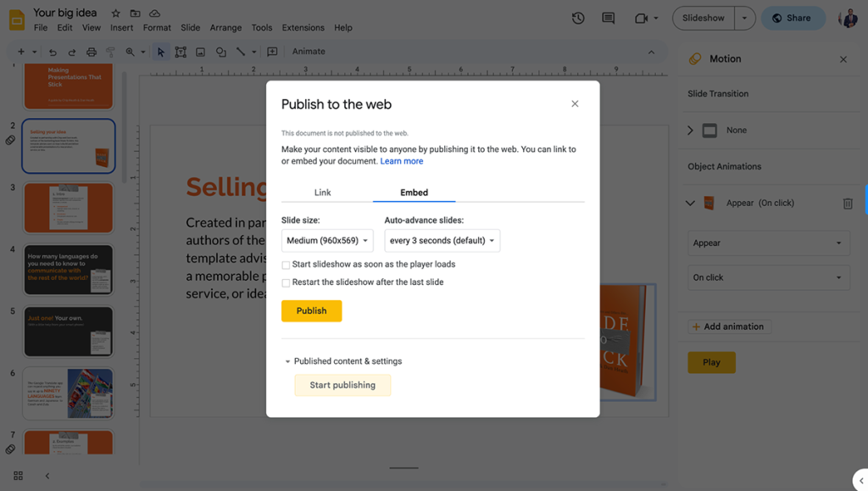868x491 pixels.
Task: Click the new slide plus icon
Action: (21, 52)
